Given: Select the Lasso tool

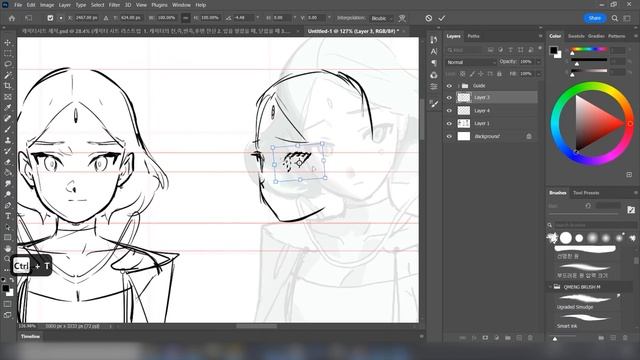Looking at the screenshot, I should click(7, 64).
